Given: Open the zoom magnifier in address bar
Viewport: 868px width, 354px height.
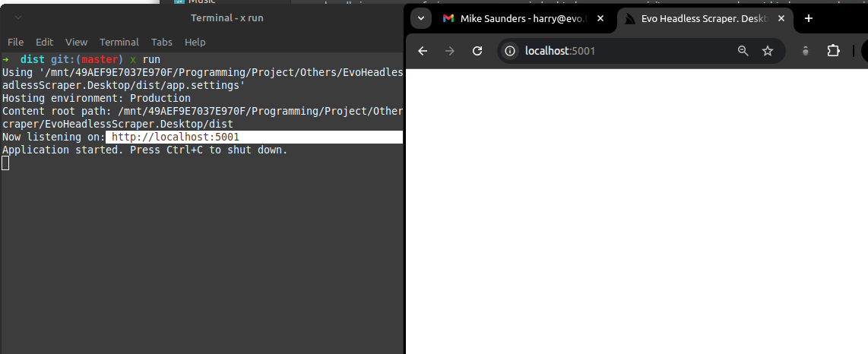Looking at the screenshot, I should [x=743, y=51].
